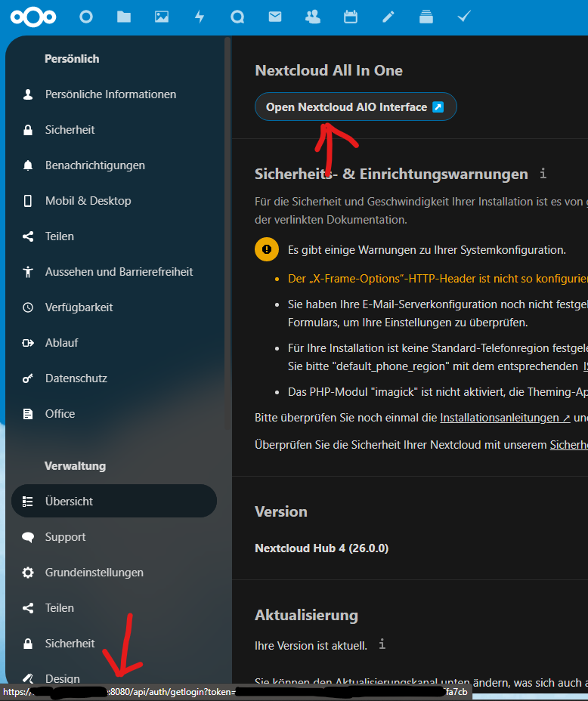
Task: Open the Photos app
Action: 161,16
